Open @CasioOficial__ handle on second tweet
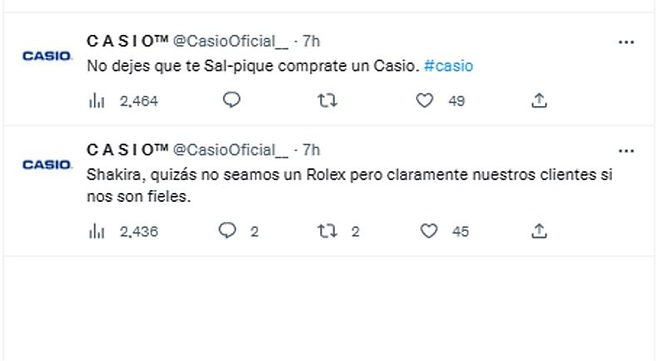Screen dimensions: 666x361 pos(230,150)
